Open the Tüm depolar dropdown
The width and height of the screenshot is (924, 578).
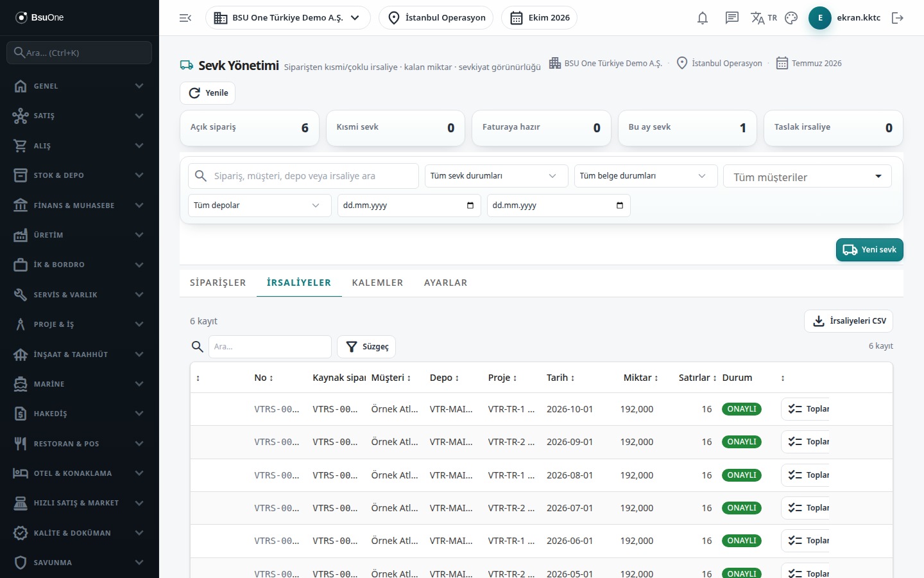[x=259, y=206]
